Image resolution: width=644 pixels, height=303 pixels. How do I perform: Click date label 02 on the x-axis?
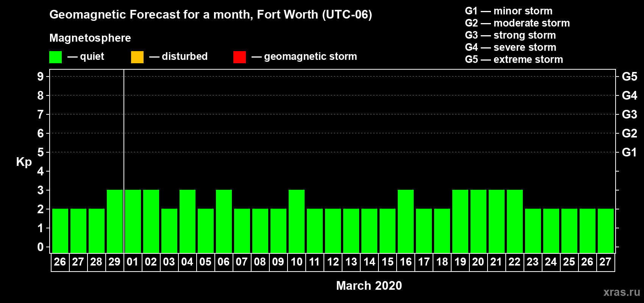[x=151, y=262]
